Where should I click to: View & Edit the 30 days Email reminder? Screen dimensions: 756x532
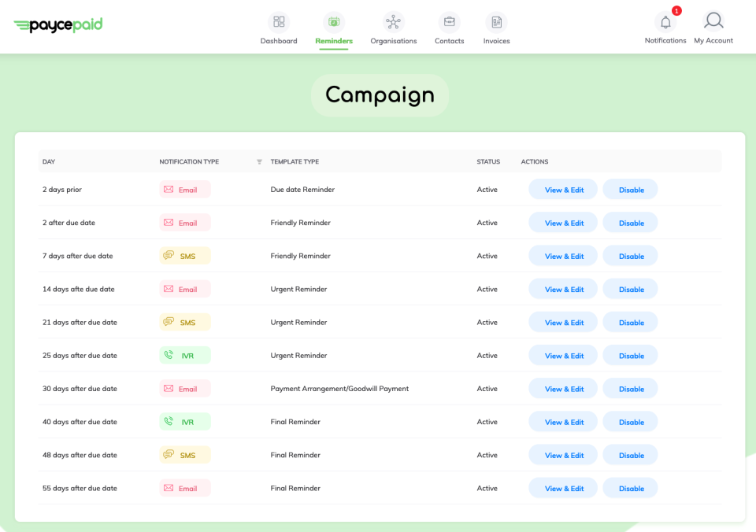(563, 389)
